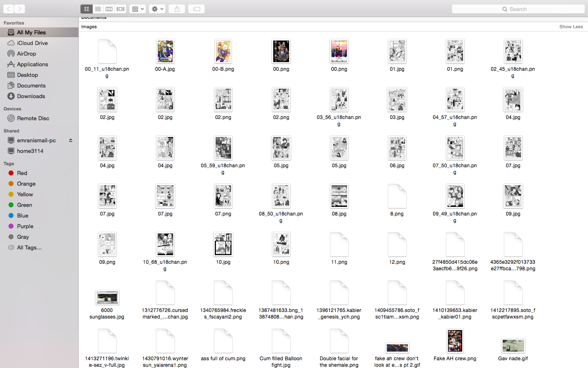The width and height of the screenshot is (588, 368).
Task: Select the 1413271196.twinkle-sez_v-full.jpg file icon
Action: [107, 341]
